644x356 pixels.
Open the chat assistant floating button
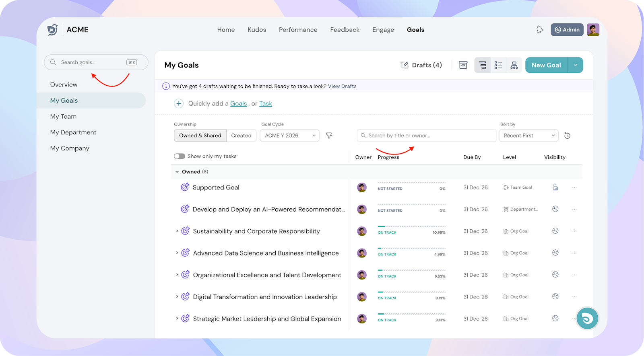tap(587, 319)
